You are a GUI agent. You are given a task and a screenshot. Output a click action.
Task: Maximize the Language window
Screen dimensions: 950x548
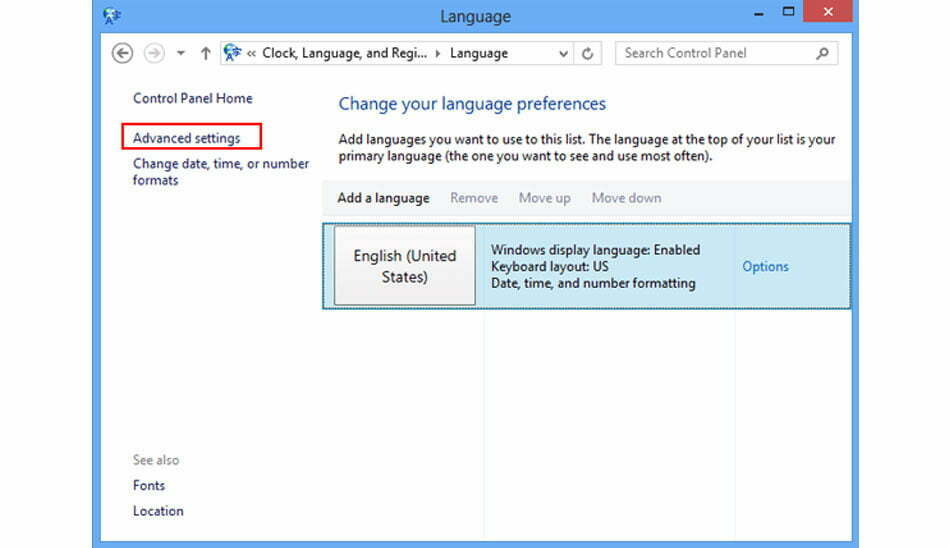click(788, 12)
